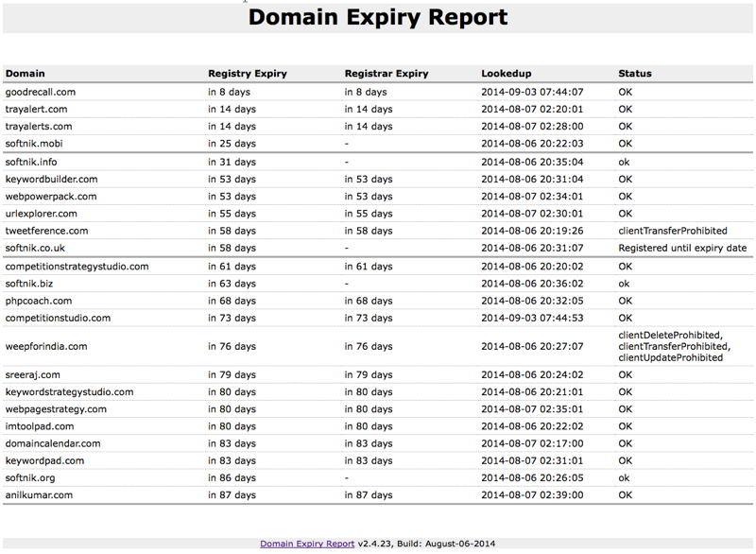Click lookup time 2014-08-07 02:28:00
The image size is (756, 554).
pos(532,127)
